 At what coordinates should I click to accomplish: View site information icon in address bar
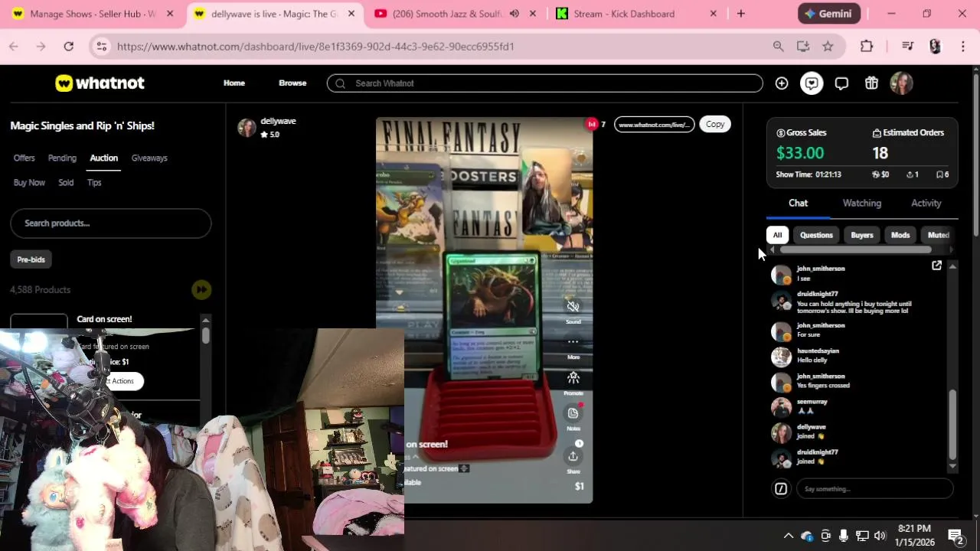101,47
